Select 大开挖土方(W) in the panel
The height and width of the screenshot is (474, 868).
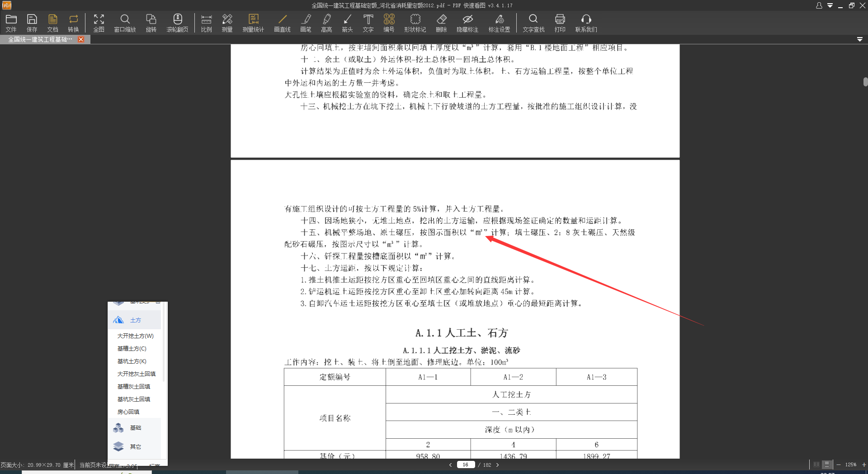pos(135,336)
